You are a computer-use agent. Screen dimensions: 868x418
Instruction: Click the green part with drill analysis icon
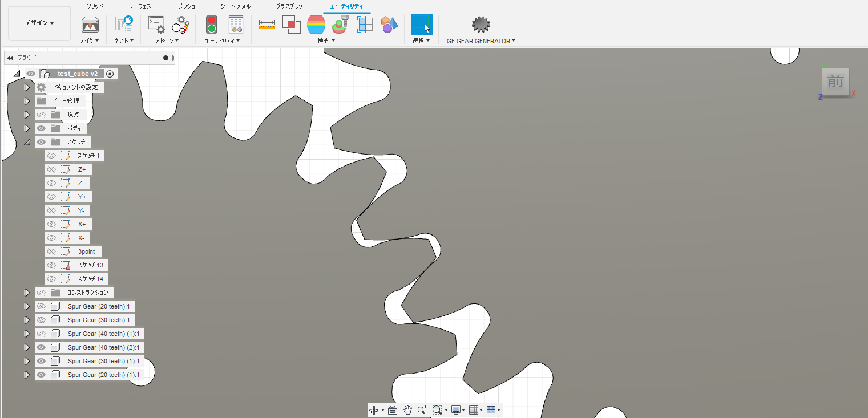[341, 25]
